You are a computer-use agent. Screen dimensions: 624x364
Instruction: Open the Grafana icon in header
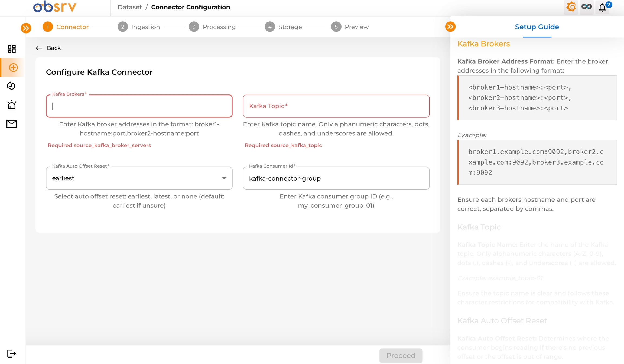571,7
